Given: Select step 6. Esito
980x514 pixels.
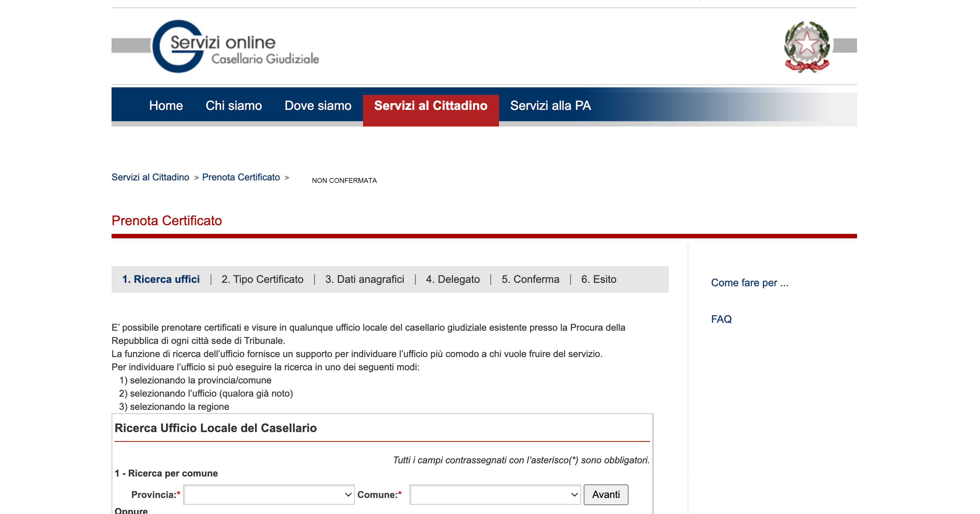Looking at the screenshot, I should pyautogui.click(x=598, y=280).
